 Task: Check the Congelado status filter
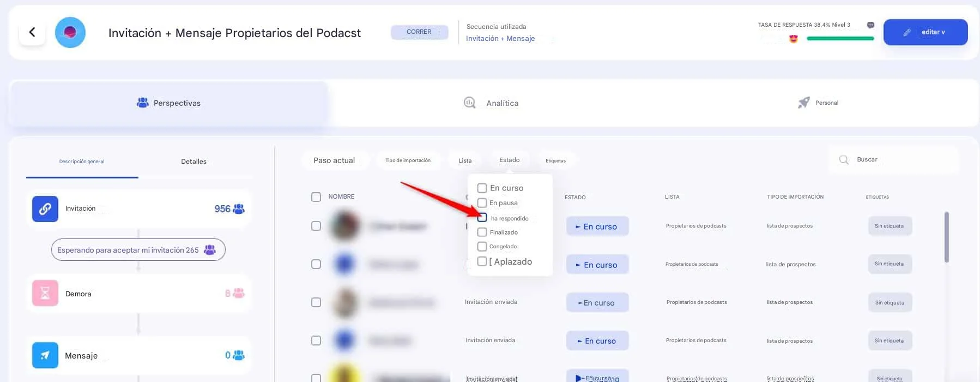pyautogui.click(x=482, y=247)
